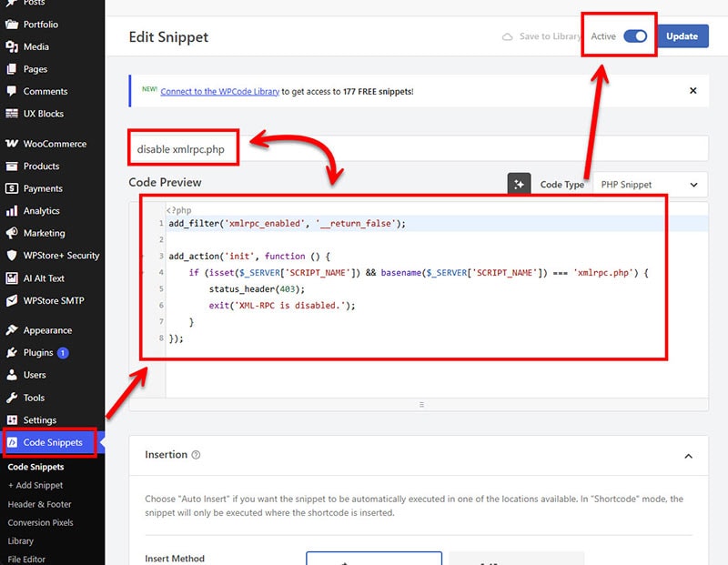The image size is (728, 565).
Task: Open File Editor submenu link
Action: tap(26, 560)
